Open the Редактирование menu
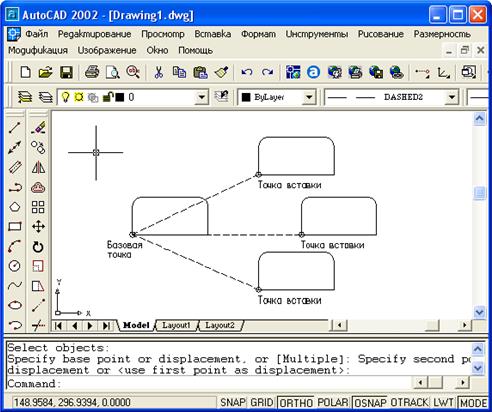 tap(94, 34)
